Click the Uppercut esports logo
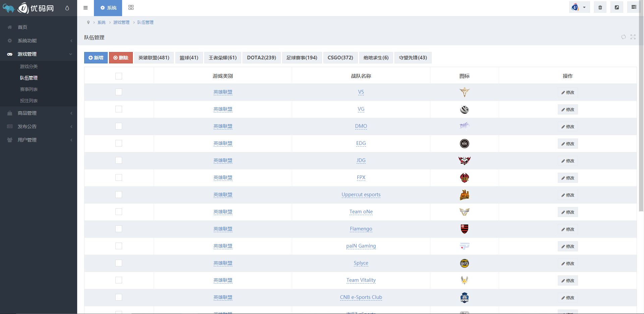Screen dimensions: 644x314 [465, 195]
